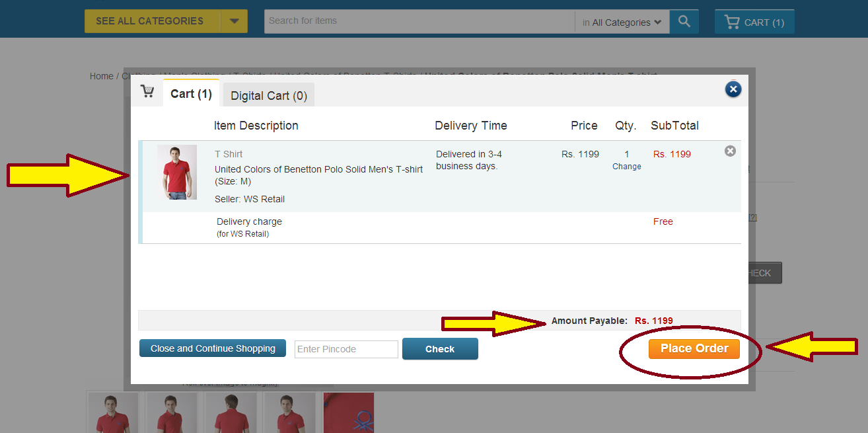Focus the 'Search for items' field
The width and height of the screenshot is (868, 433).
pos(419,21)
